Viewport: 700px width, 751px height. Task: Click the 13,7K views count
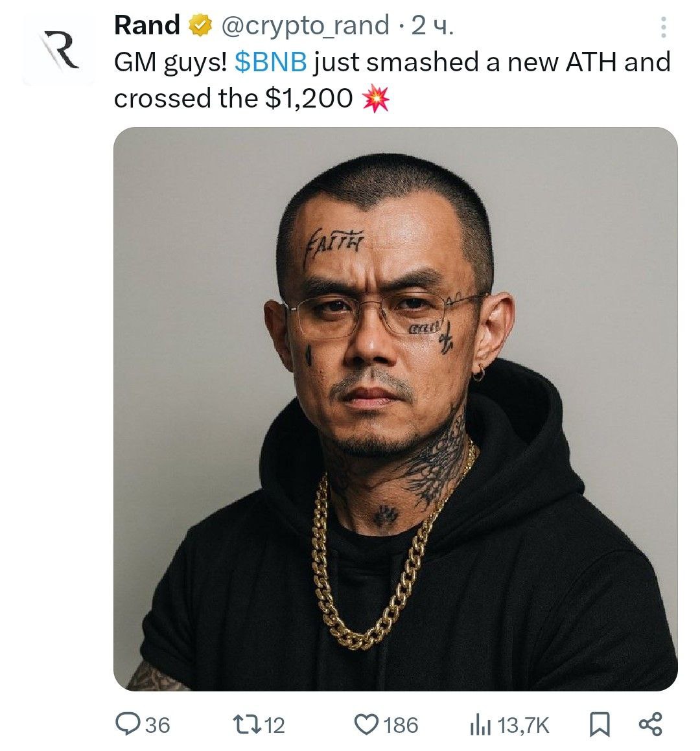[522, 724]
